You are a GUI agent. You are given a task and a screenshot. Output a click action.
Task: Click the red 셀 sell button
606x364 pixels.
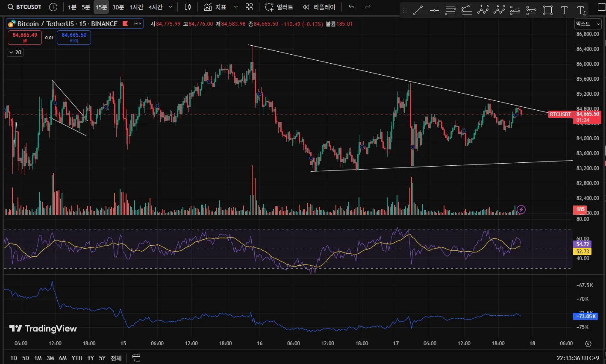tap(25, 38)
